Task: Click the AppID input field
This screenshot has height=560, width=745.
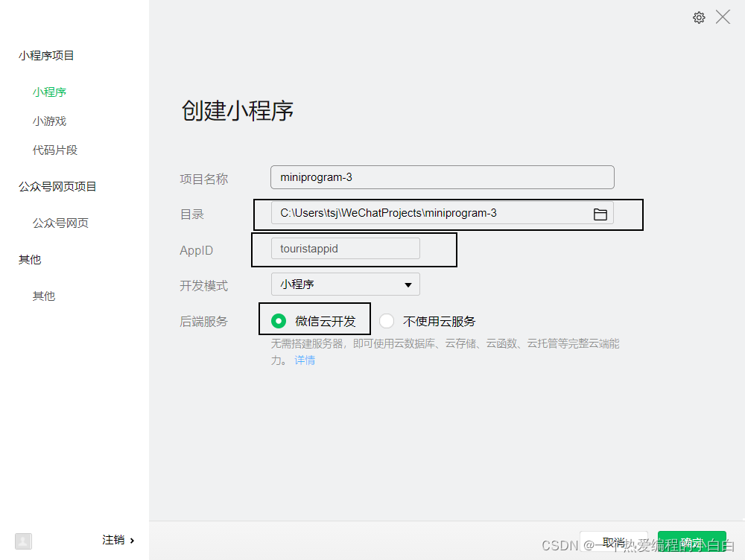Action: [x=346, y=249]
